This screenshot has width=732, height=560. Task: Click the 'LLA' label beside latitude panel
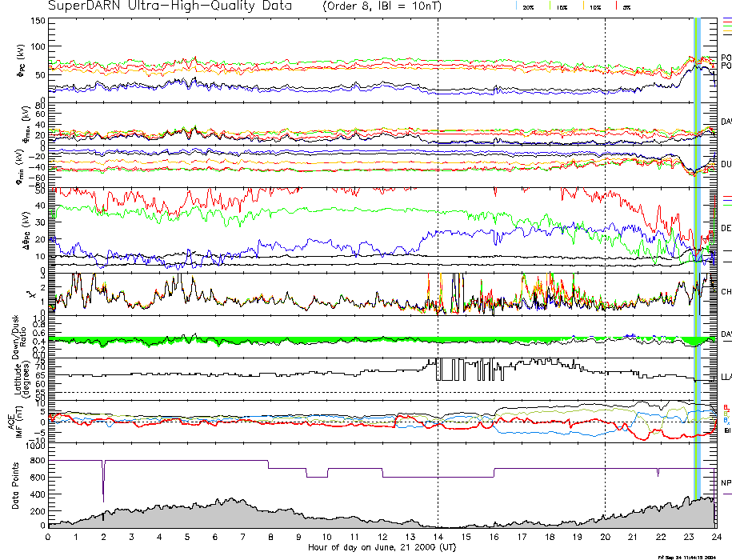coord(726,377)
